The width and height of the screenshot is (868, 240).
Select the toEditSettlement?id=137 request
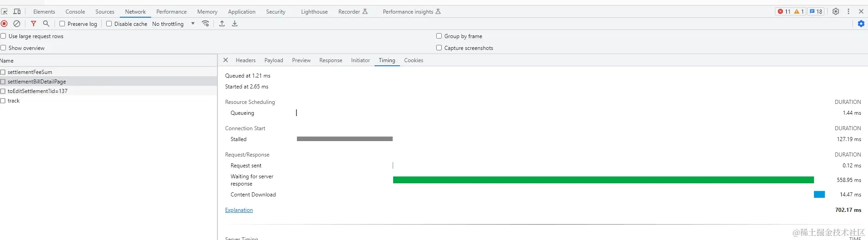[108, 91]
